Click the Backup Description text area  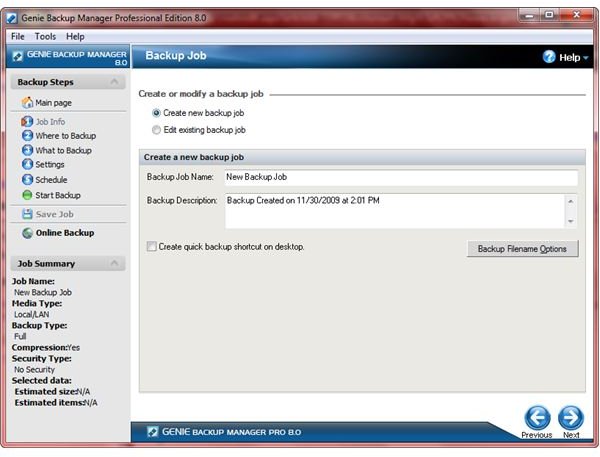click(x=395, y=211)
